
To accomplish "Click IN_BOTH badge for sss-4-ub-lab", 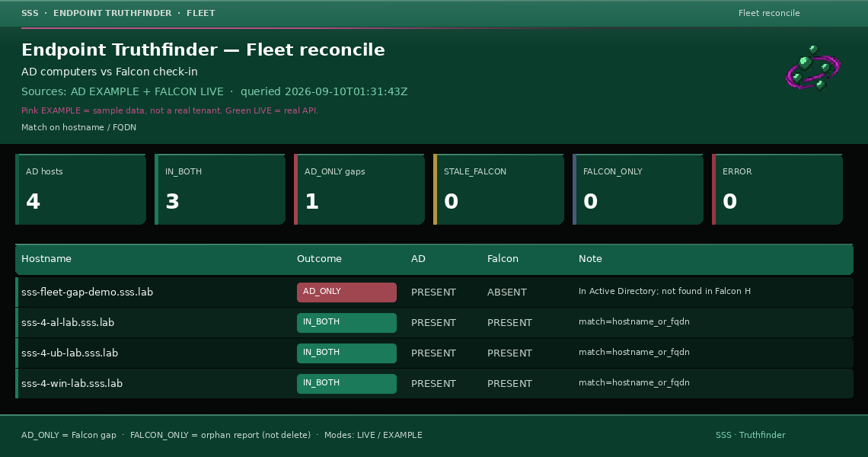I will 346,353.
